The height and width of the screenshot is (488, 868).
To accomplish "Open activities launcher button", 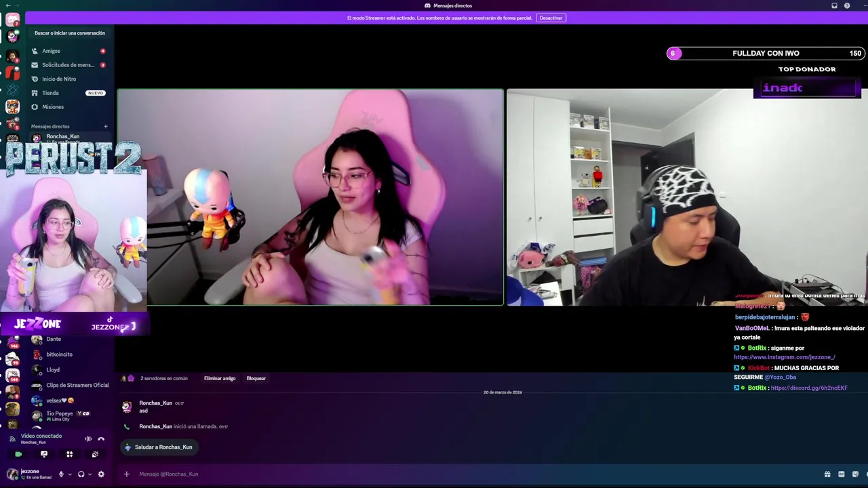I will [x=69, y=454].
